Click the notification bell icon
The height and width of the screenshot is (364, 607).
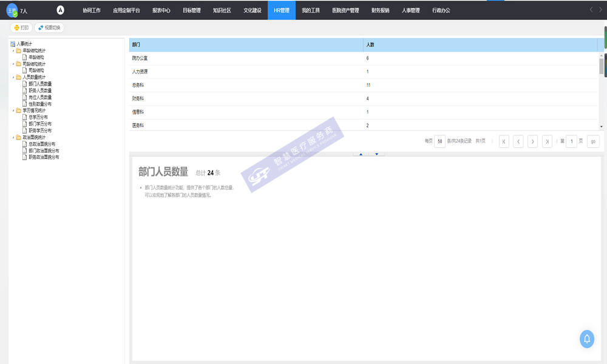tap(587, 339)
